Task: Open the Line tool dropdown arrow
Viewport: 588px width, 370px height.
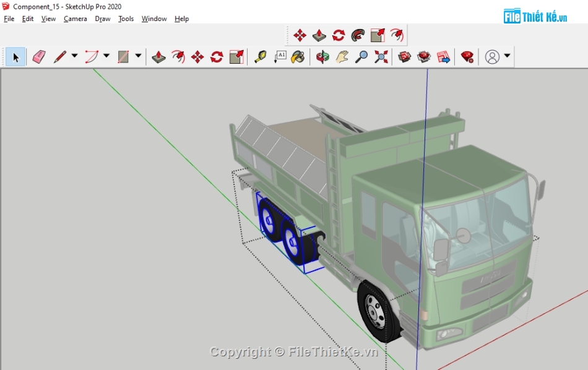Action: tap(74, 56)
